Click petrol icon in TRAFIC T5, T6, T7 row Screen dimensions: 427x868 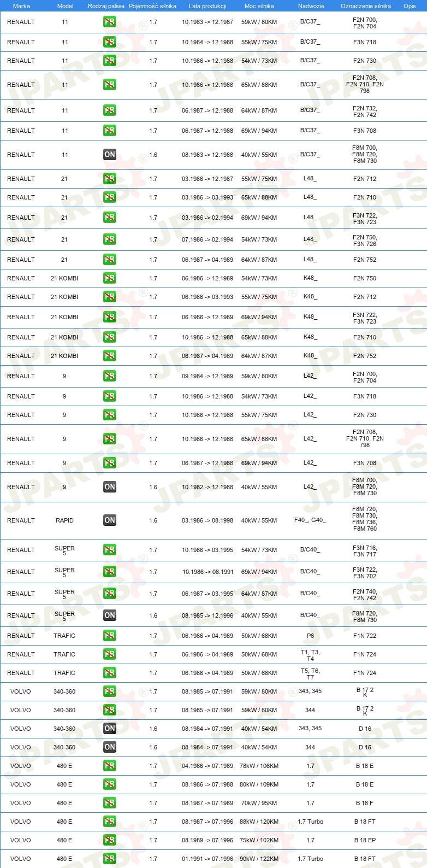110,673
